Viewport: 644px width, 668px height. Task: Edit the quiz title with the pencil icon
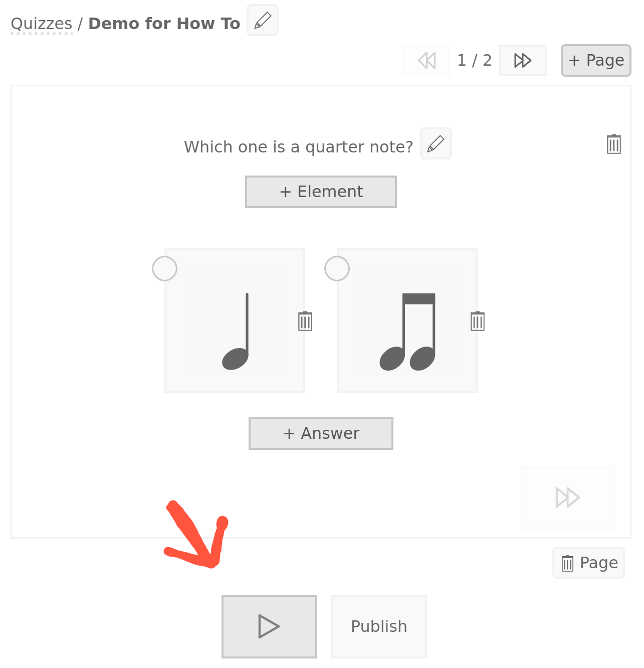point(263,21)
